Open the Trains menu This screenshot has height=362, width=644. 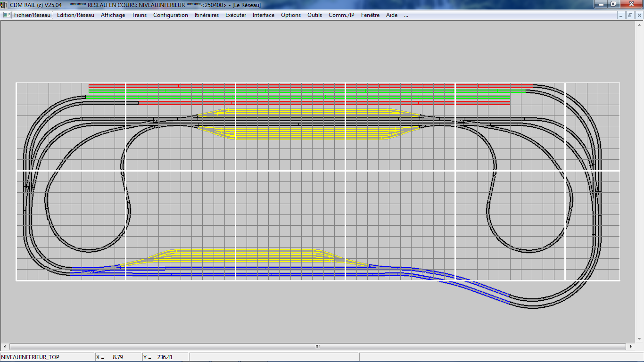click(139, 15)
